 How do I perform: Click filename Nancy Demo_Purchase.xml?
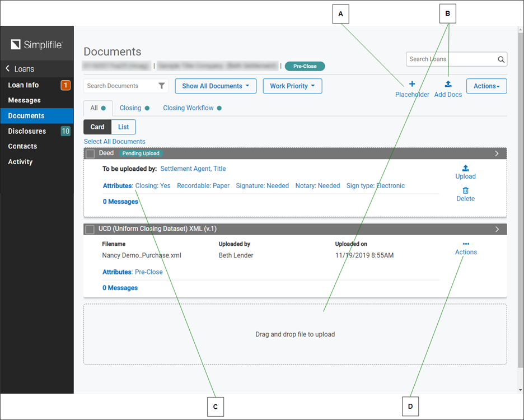[142, 255]
